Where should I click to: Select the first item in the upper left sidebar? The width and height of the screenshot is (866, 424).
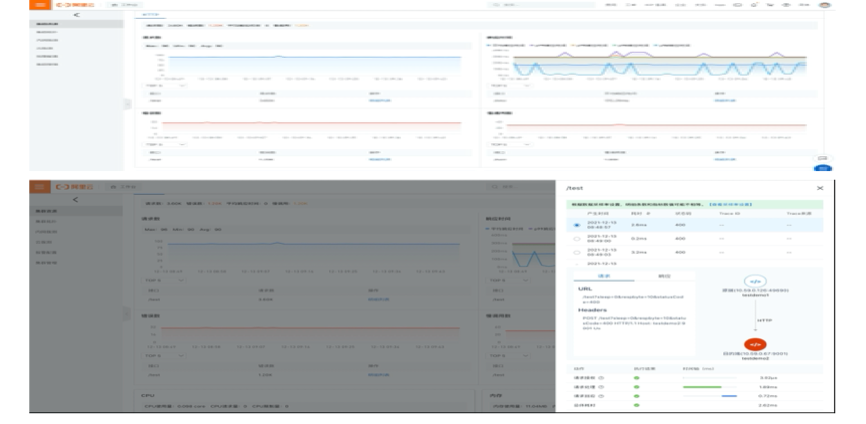(76, 24)
